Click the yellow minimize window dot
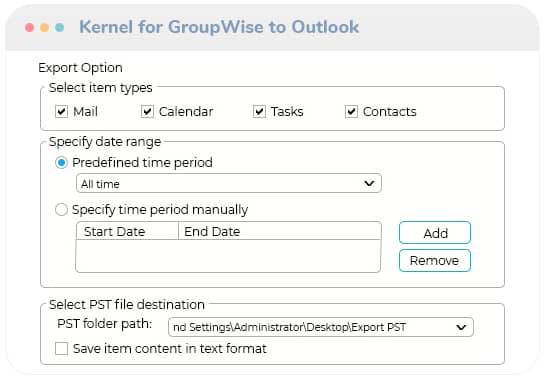The height and width of the screenshot is (380, 545). (x=44, y=27)
